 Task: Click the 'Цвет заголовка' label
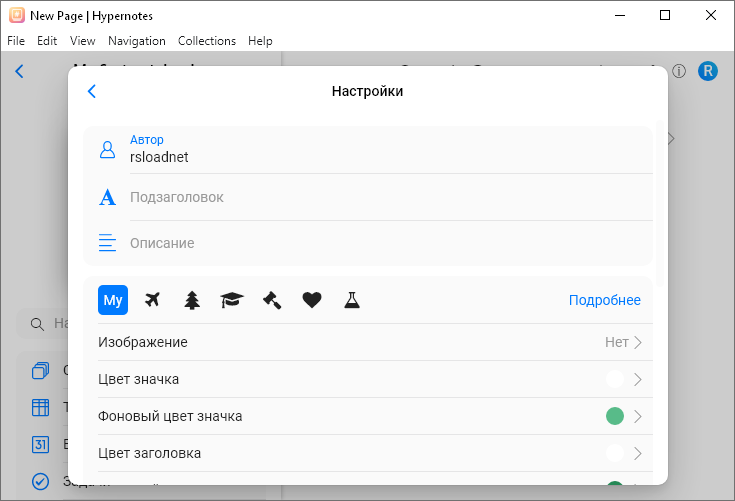(150, 453)
